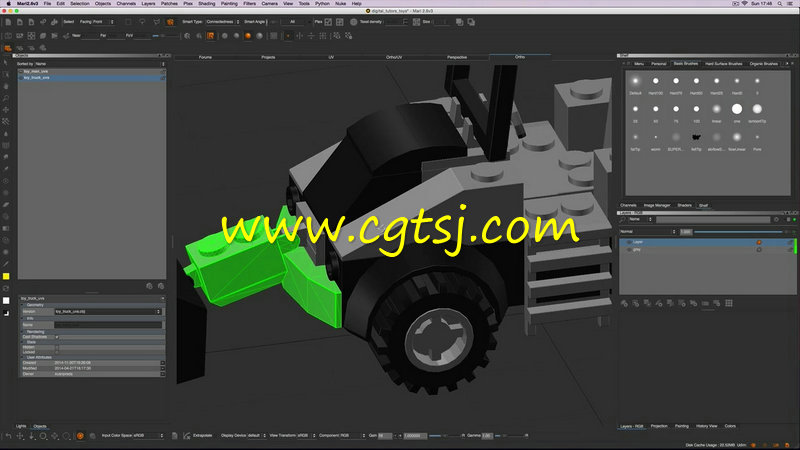The height and width of the screenshot is (450, 800).
Task: Click the orange Smart selection mode icon
Action: (x=170, y=22)
